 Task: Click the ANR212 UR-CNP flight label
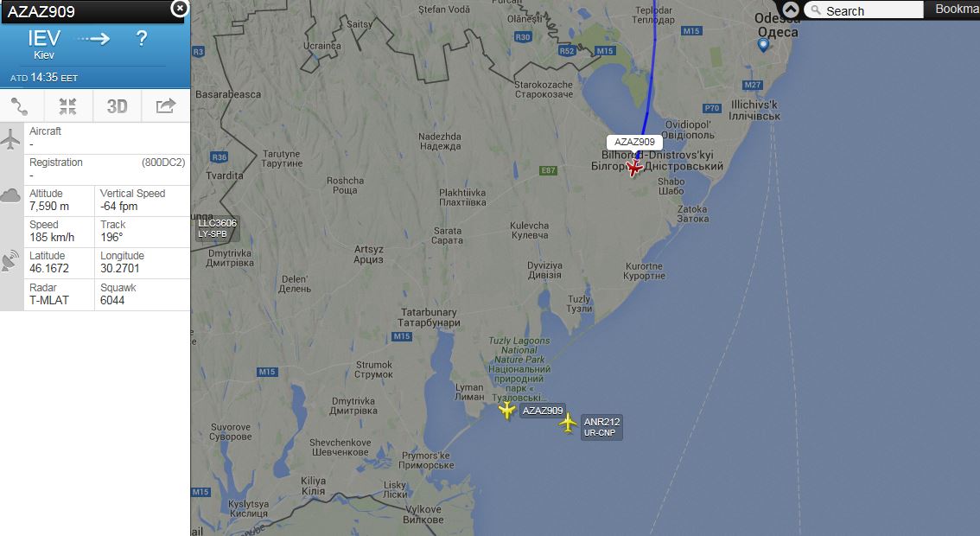tap(601, 427)
